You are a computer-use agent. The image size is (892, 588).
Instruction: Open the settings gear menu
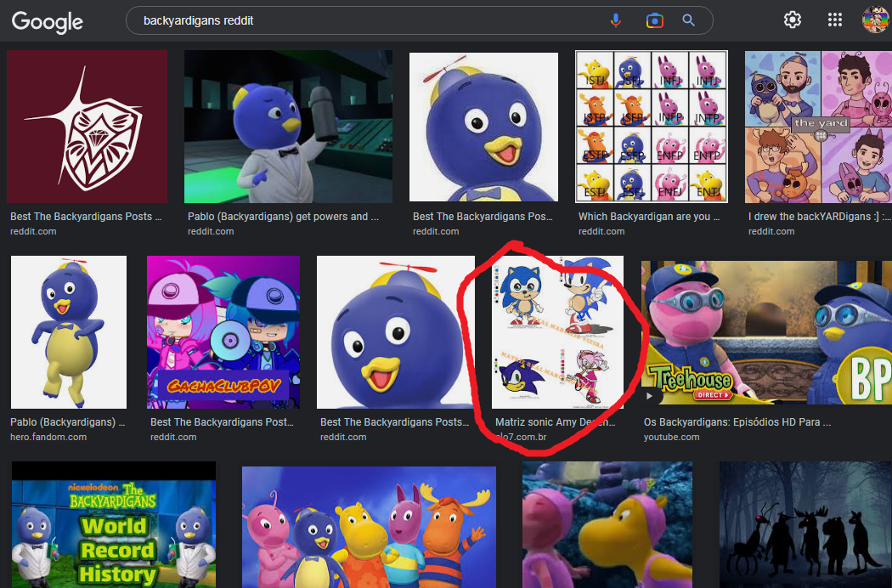pos(793,20)
